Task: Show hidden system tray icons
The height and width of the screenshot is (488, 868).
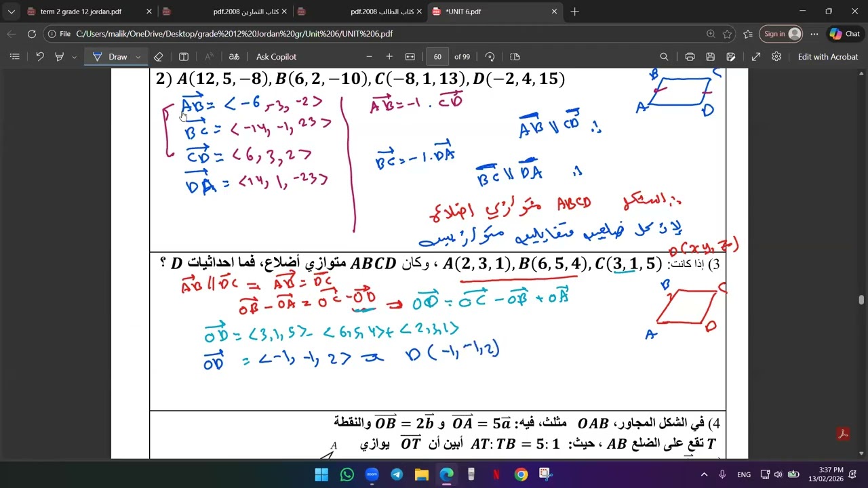Action: (704, 474)
